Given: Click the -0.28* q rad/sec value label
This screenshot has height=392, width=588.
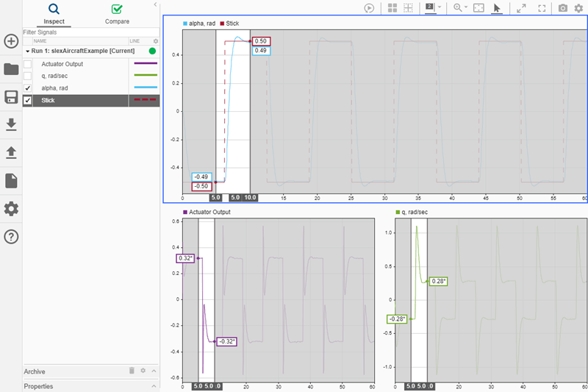Looking at the screenshot, I should (x=397, y=319).
